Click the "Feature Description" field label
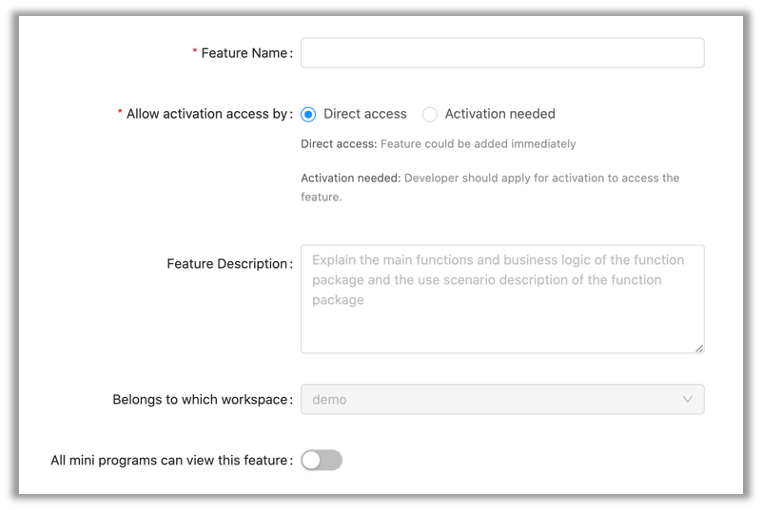This screenshot has width=762, height=510. pyautogui.click(x=227, y=264)
